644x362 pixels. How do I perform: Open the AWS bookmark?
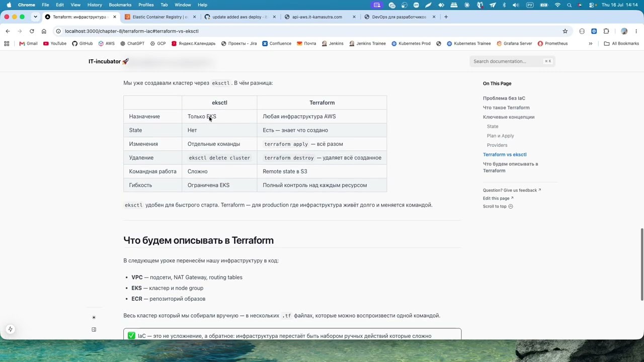107,44
